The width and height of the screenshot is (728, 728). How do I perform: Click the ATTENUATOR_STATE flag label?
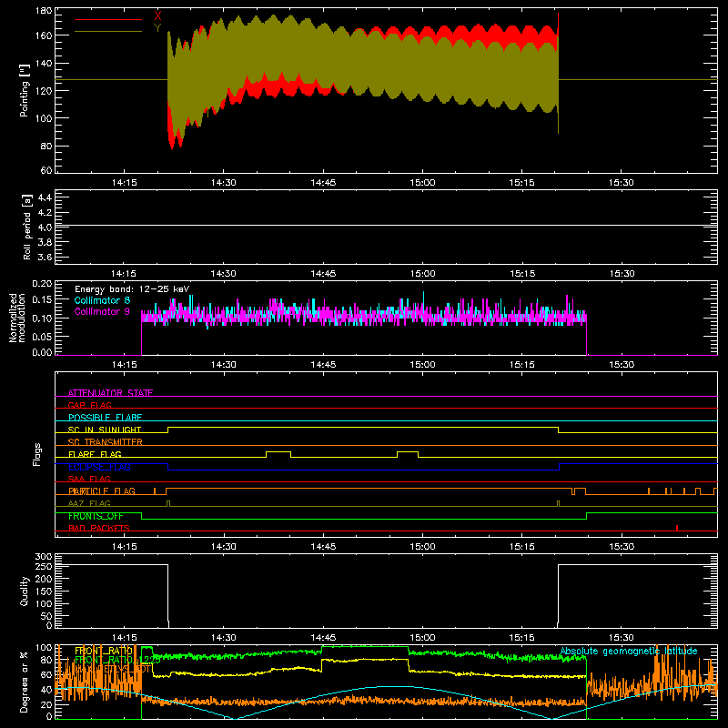(110, 393)
